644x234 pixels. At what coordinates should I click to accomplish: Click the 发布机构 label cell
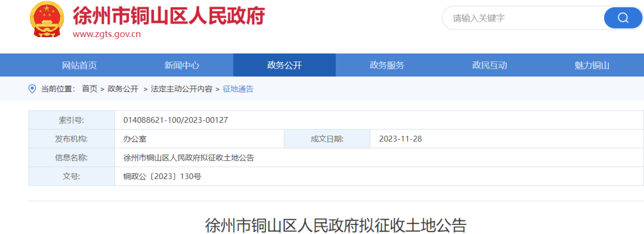[x=72, y=139]
